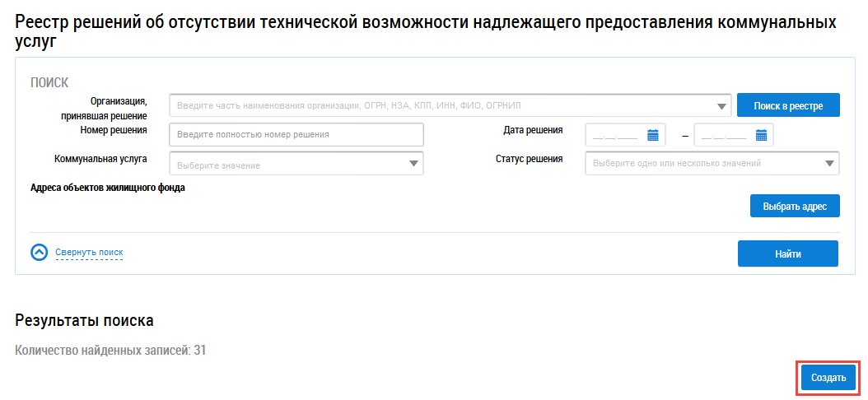Click the Поиск в реестре button
Screen dimensions: 868x400
(788, 105)
